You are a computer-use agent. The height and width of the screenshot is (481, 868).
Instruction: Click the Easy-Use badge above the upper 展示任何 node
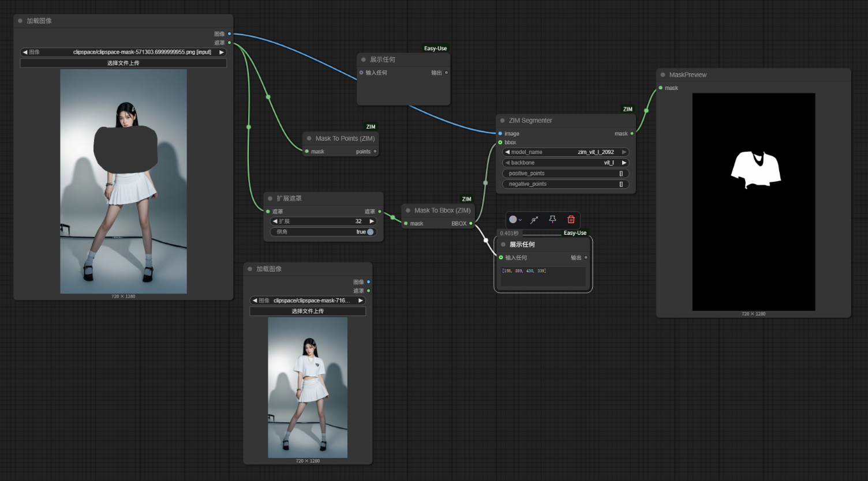435,48
